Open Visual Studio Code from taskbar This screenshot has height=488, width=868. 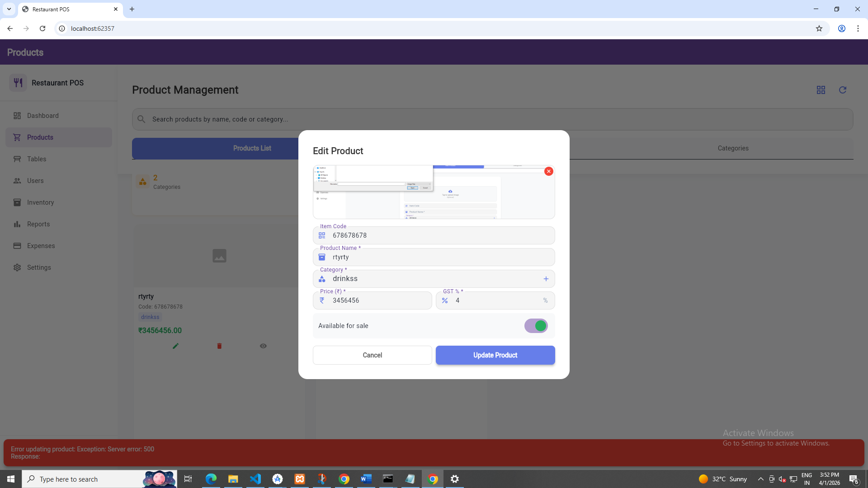pyautogui.click(x=255, y=479)
